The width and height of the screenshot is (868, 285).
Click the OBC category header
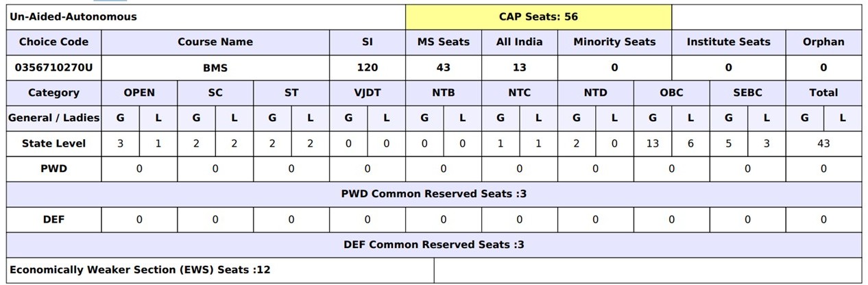point(671,92)
